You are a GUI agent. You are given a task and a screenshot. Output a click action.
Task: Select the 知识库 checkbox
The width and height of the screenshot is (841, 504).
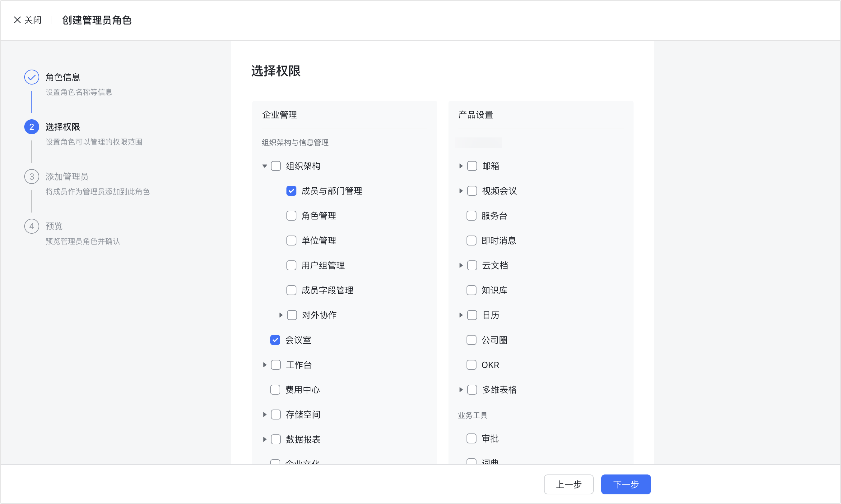pyautogui.click(x=472, y=291)
